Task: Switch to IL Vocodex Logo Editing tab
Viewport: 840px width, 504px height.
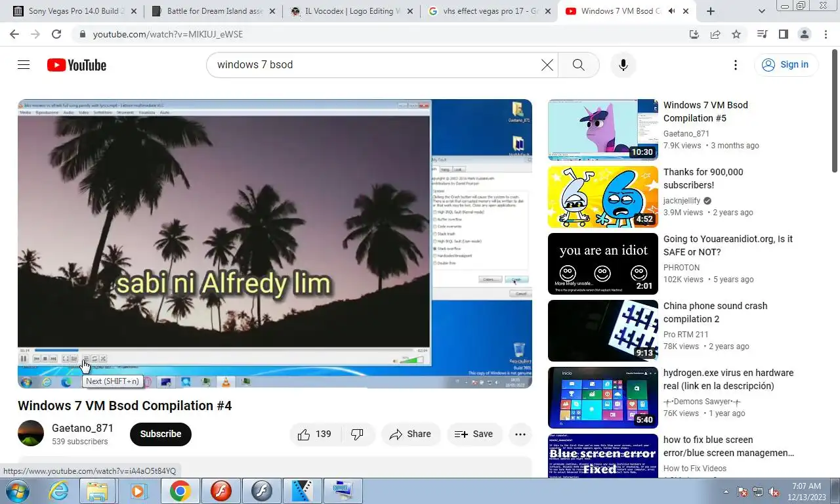Action: (351, 11)
